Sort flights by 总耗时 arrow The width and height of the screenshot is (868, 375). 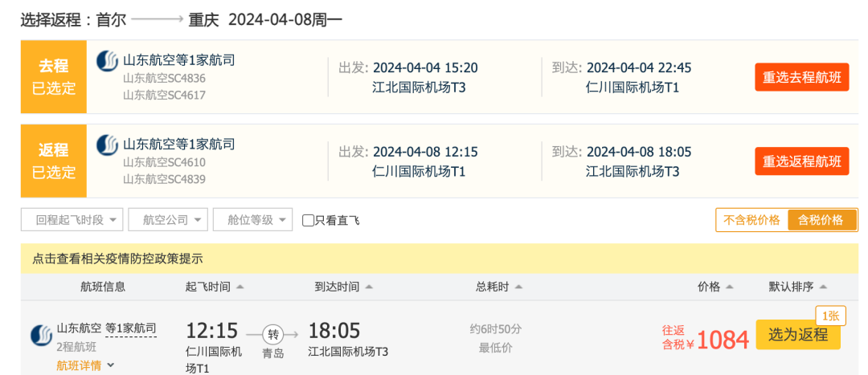coord(518,287)
